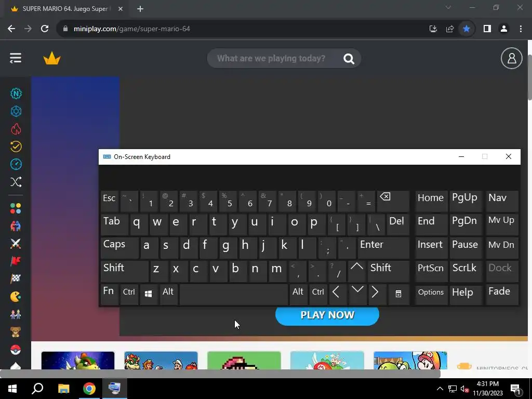Click the Help key on On-Screen Keyboard

[466, 294]
